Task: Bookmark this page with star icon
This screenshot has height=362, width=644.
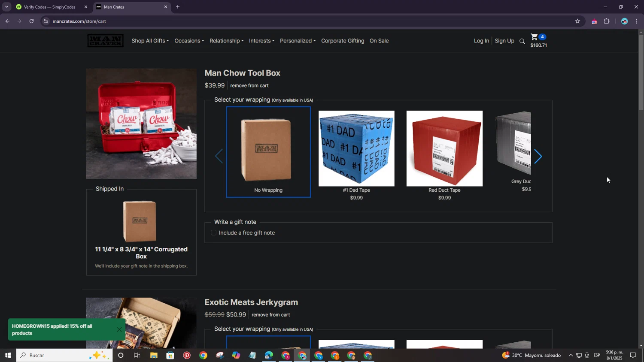Action: tap(577, 21)
